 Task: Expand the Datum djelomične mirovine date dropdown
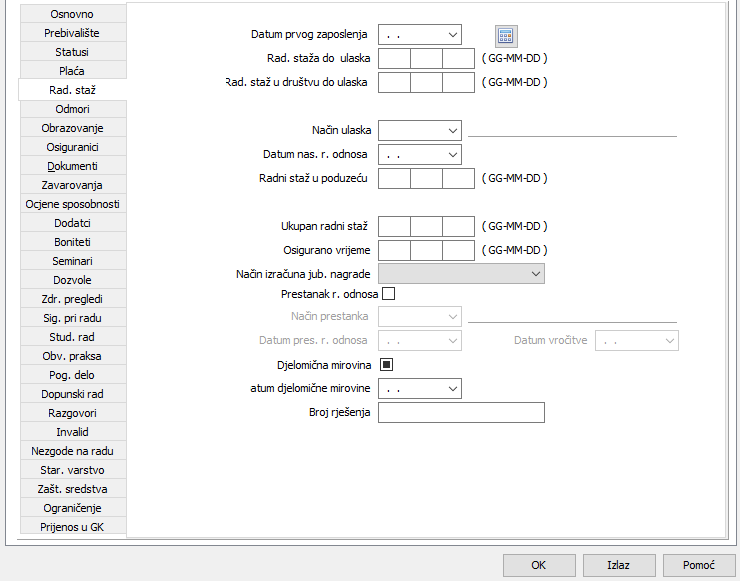click(x=453, y=387)
